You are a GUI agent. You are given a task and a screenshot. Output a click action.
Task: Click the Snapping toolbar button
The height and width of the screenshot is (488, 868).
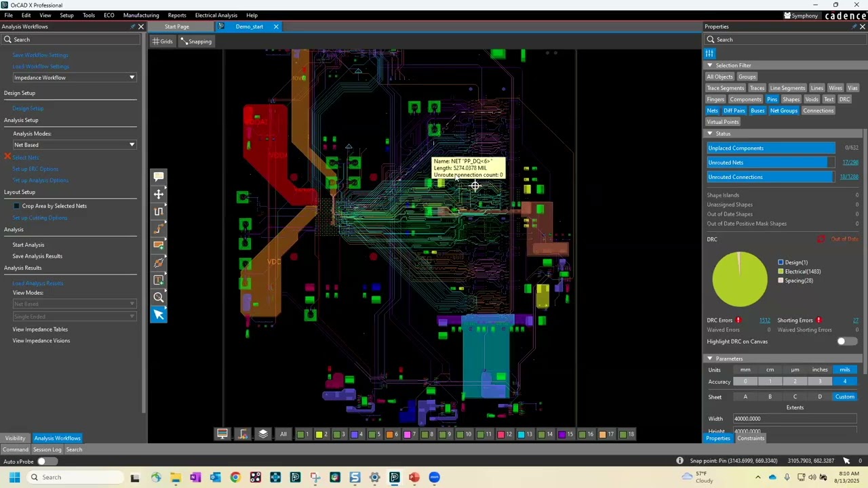[x=196, y=41]
